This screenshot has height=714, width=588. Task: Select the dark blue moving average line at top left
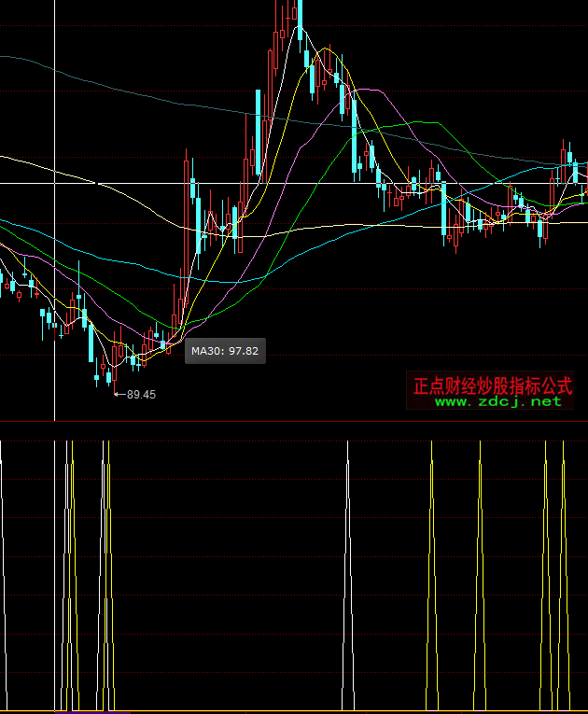tap(28, 59)
